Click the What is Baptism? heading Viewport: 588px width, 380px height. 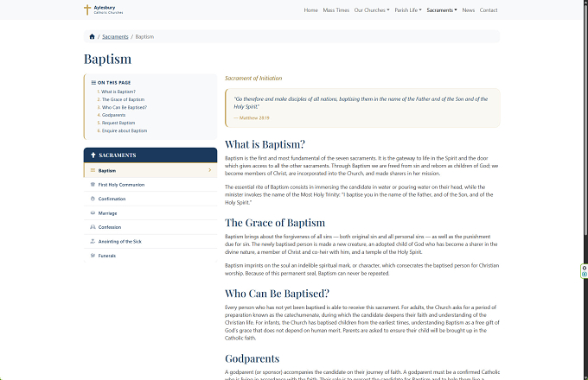click(265, 144)
